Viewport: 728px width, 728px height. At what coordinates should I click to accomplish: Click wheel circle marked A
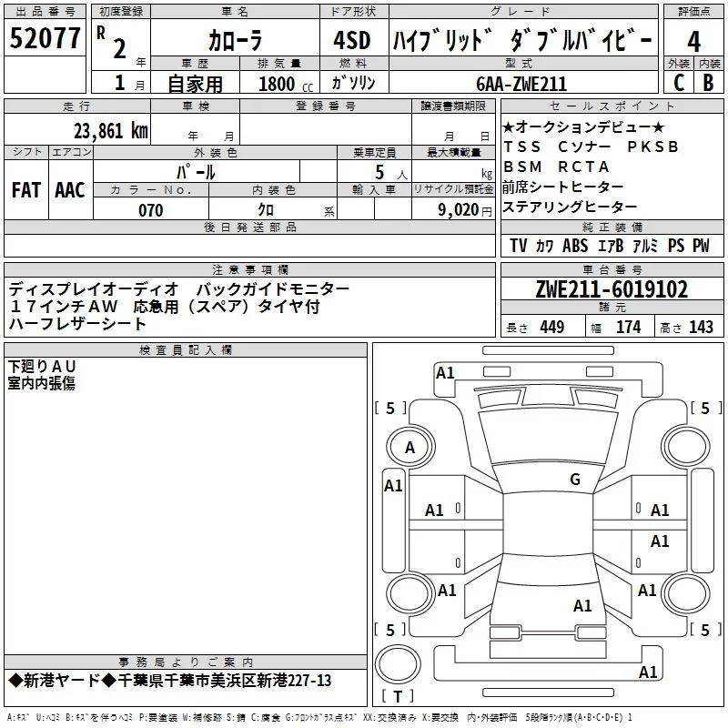click(410, 448)
